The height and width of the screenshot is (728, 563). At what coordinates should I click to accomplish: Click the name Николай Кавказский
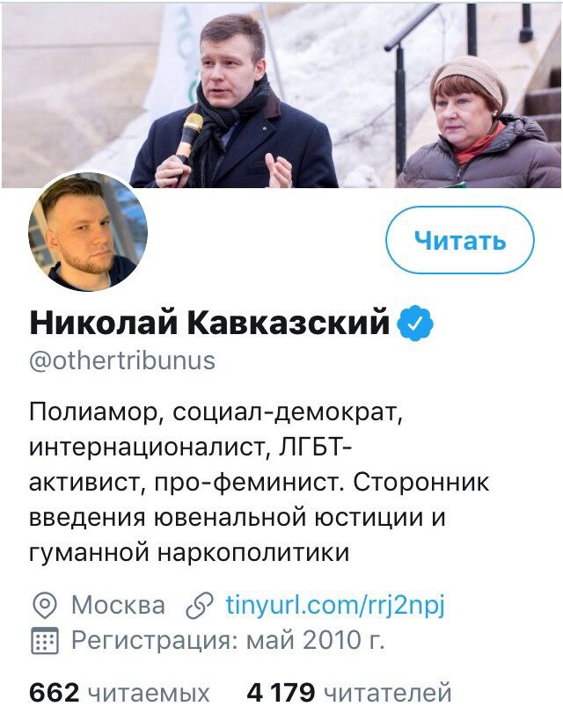pos(209,322)
